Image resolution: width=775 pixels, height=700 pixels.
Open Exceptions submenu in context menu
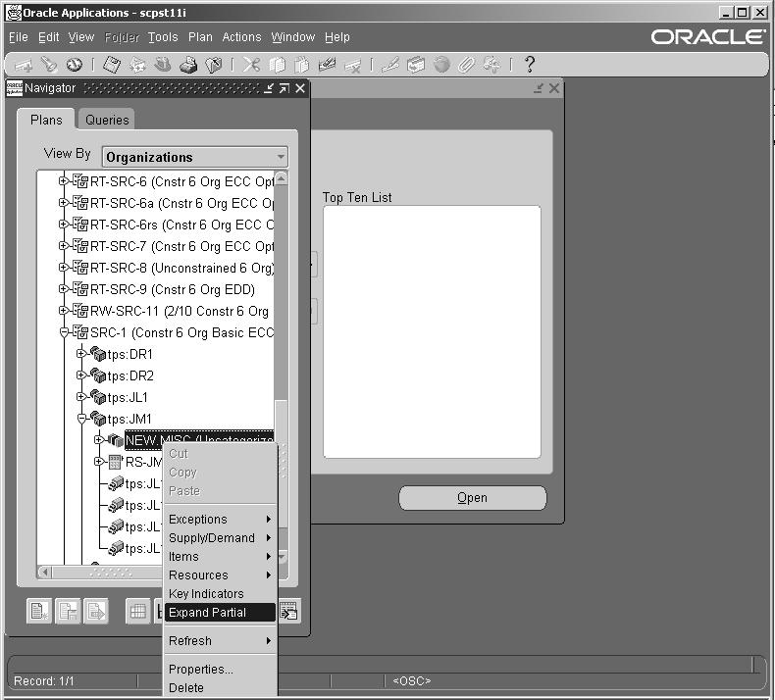point(220,520)
